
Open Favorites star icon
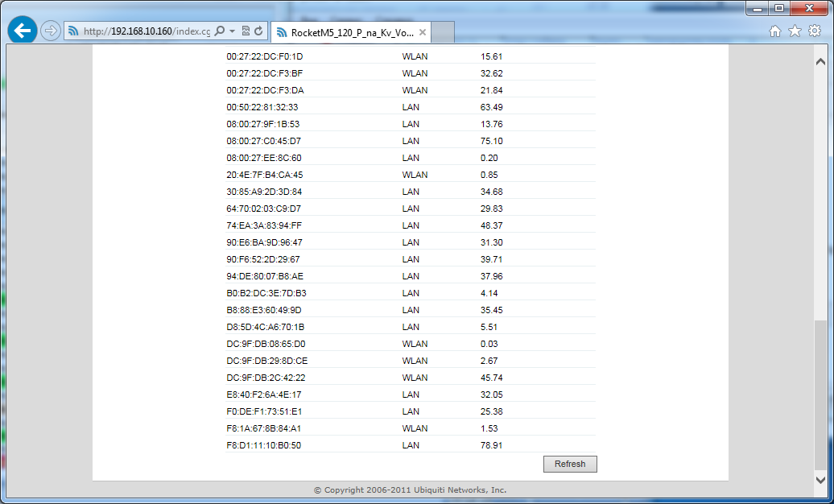click(795, 31)
